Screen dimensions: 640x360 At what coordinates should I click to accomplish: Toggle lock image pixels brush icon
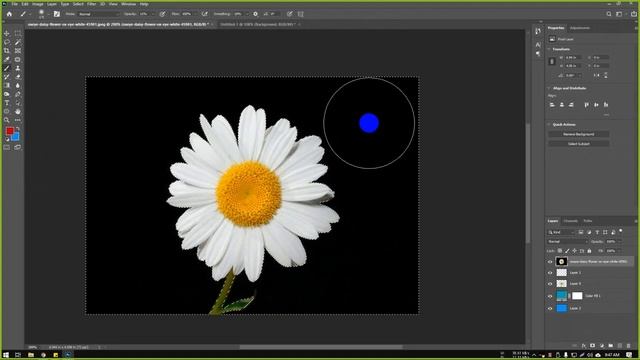tap(567, 251)
